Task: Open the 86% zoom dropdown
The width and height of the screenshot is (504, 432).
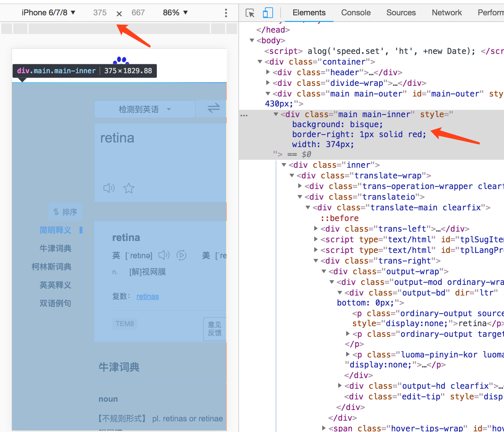Action: (175, 13)
